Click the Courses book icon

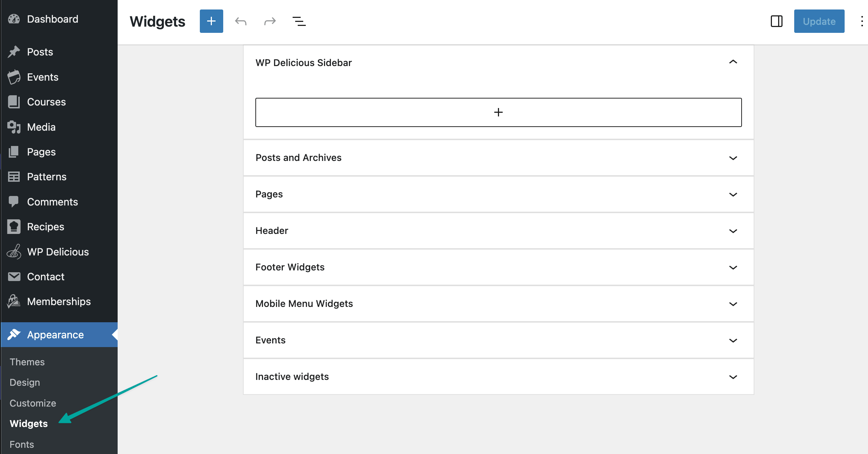[14, 102]
